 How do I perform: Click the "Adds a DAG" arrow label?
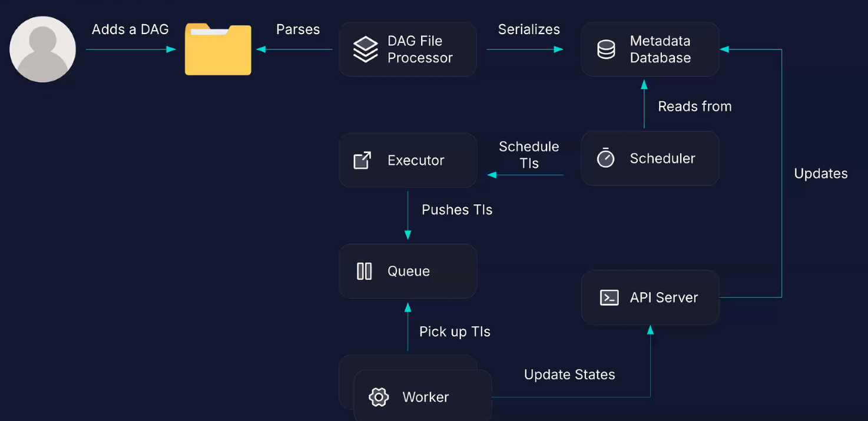coord(130,29)
